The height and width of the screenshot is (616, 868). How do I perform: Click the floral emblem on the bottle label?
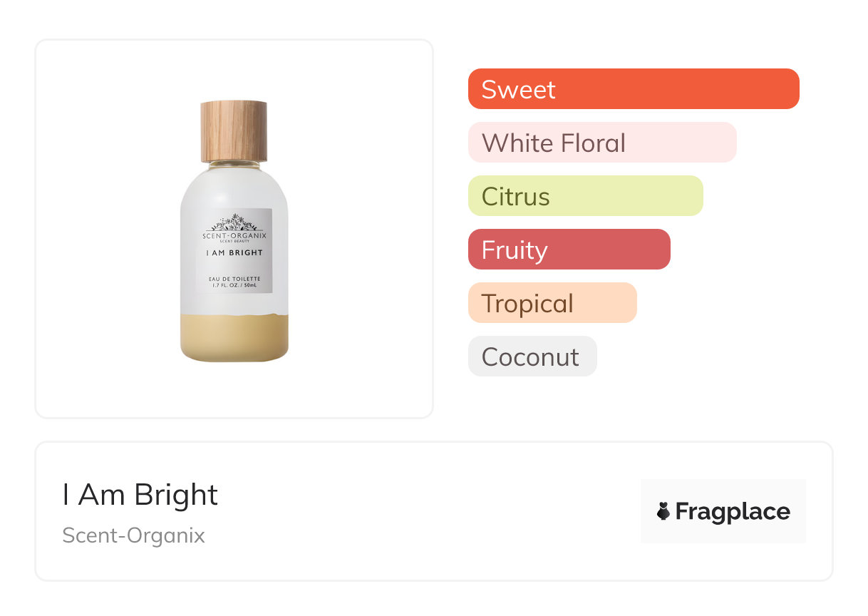click(x=234, y=223)
